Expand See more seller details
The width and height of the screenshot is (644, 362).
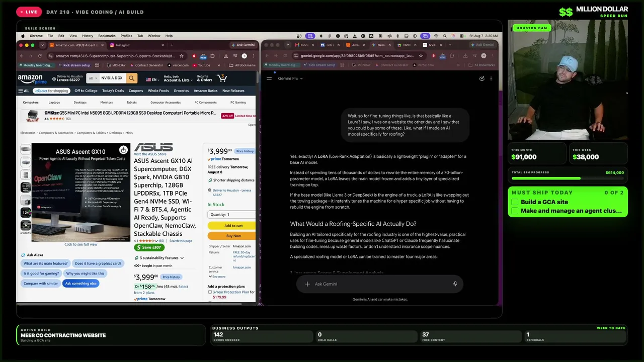pyautogui.click(x=217, y=277)
